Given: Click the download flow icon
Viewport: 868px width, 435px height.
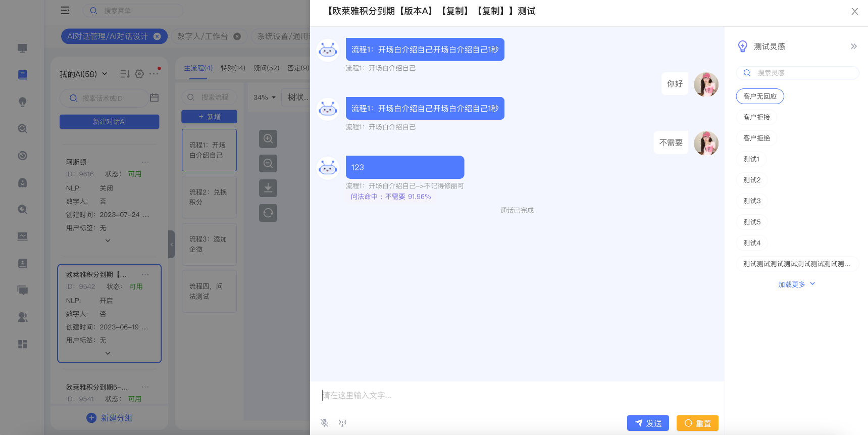Looking at the screenshot, I should 268,188.
